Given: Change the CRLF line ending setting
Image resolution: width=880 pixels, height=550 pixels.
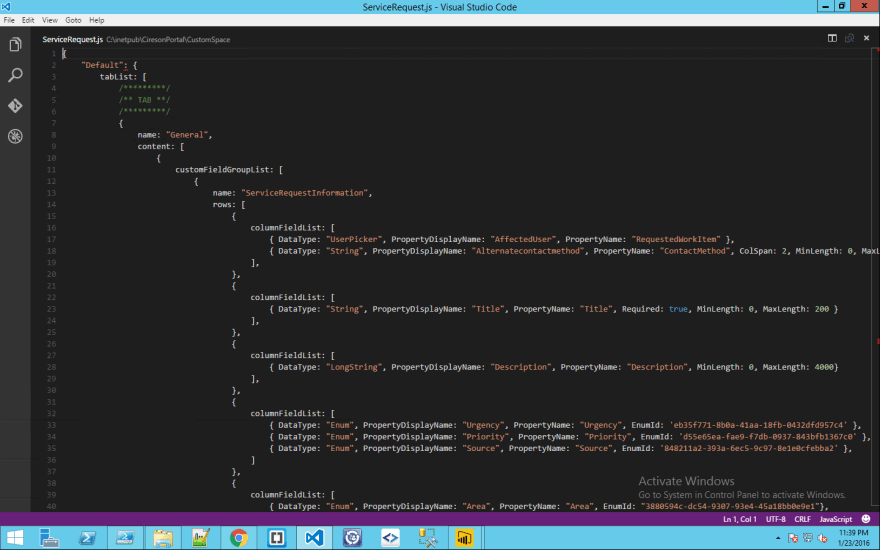Looking at the screenshot, I should coord(803,520).
